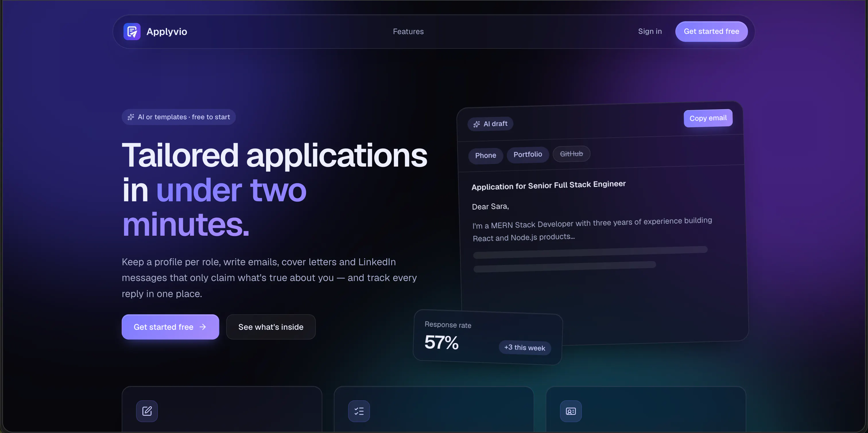The height and width of the screenshot is (433, 868).
Task: Click the 57% response rate value
Action: click(x=441, y=342)
